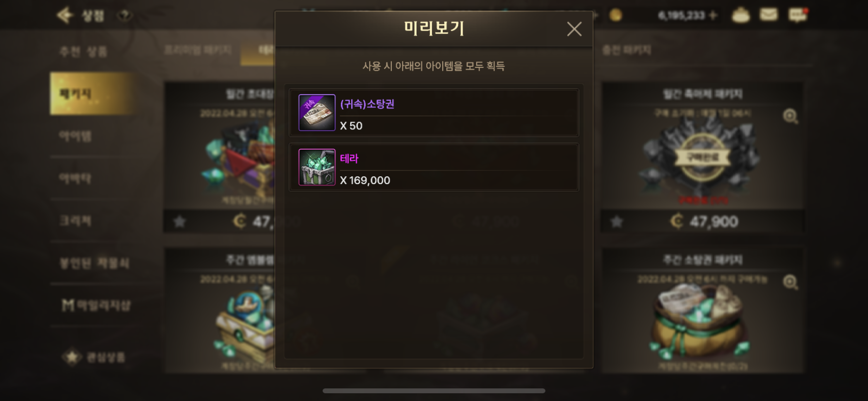Buy the right package for 47,900

click(x=702, y=221)
